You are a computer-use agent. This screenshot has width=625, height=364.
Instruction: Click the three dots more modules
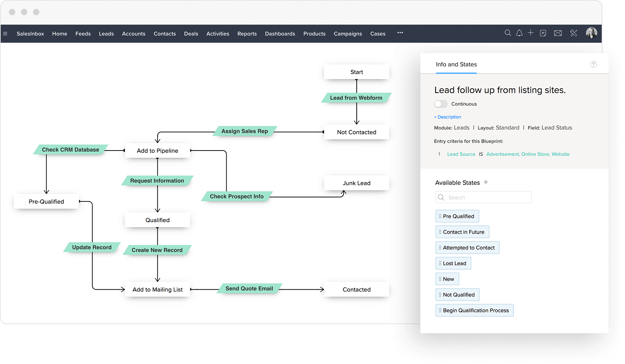400,33
